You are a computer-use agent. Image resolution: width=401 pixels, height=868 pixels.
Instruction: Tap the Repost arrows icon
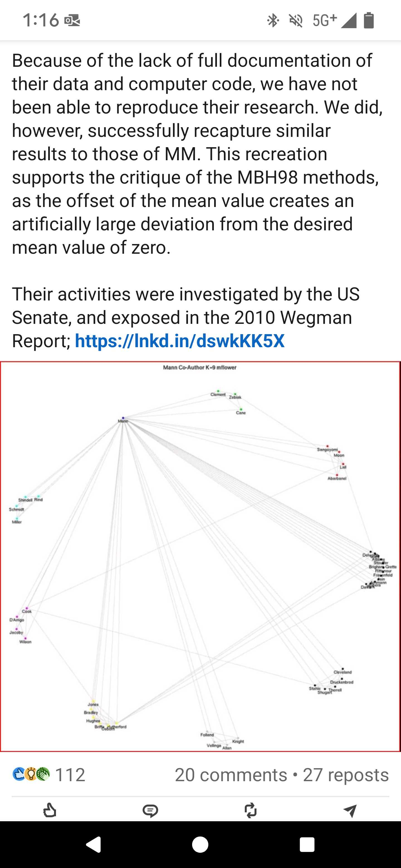coord(251,810)
